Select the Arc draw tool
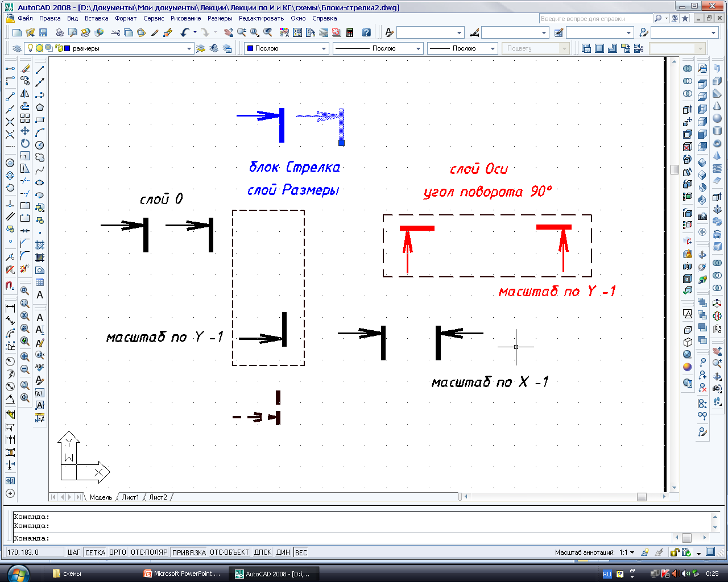The width and height of the screenshot is (728, 582). click(x=40, y=132)
